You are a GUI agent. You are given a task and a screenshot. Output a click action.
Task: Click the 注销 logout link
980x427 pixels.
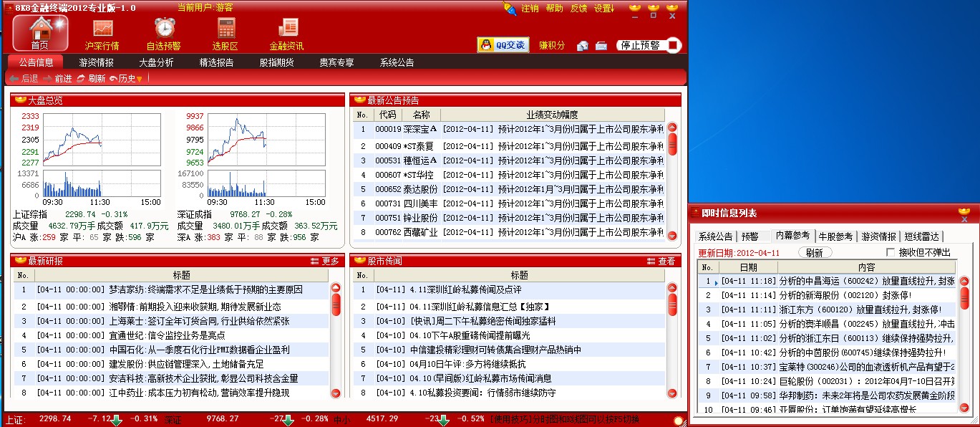(x=530, y=9)
